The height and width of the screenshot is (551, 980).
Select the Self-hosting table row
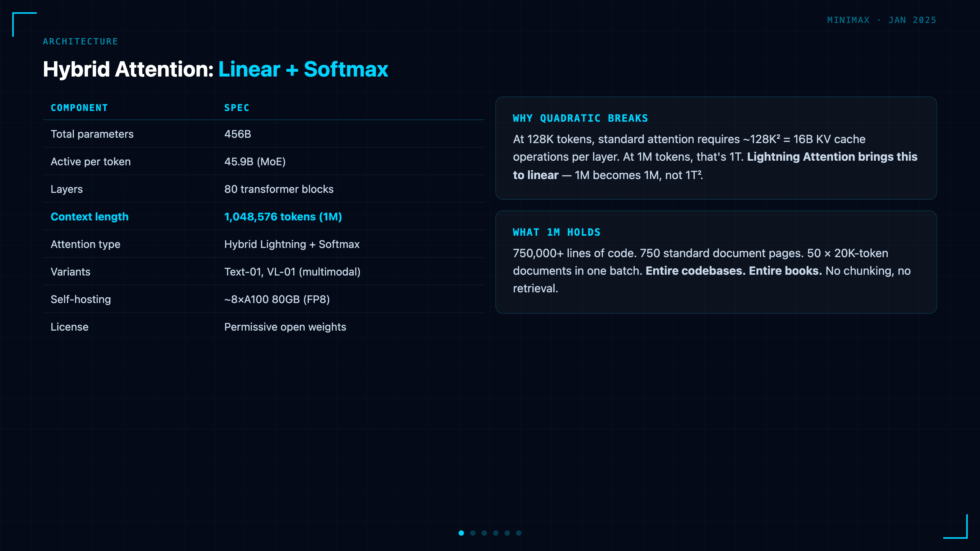point(264,299)
